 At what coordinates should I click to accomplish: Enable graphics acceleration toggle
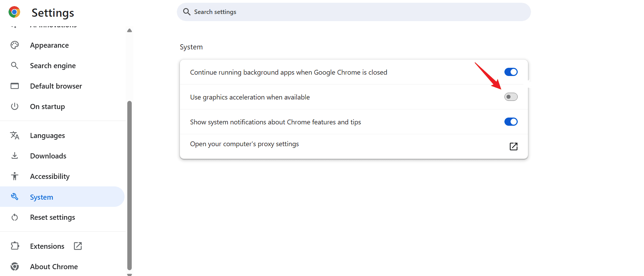pyautogui.click(x=511, y=97)
